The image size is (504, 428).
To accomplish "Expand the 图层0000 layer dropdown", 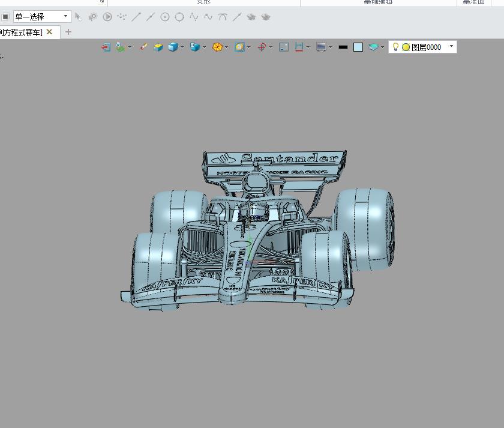I will 451,46.
